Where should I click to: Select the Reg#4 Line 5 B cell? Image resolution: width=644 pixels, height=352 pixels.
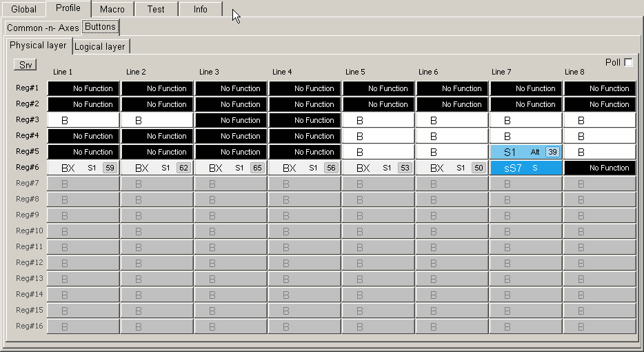point(379,136)
